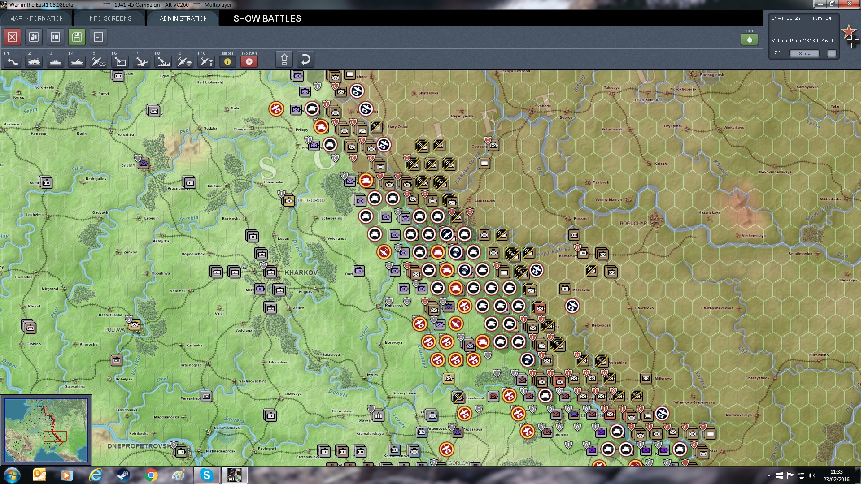
Task: Click the volume speaker tray icon
Action: click(x=811, y=475)
